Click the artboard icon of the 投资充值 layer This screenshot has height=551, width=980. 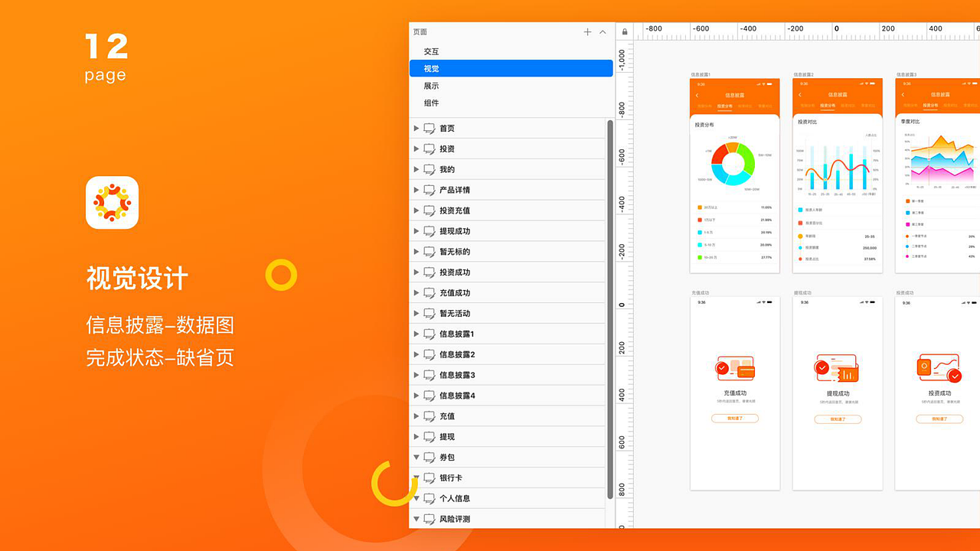pyautogui.click(x=430, y=211)
